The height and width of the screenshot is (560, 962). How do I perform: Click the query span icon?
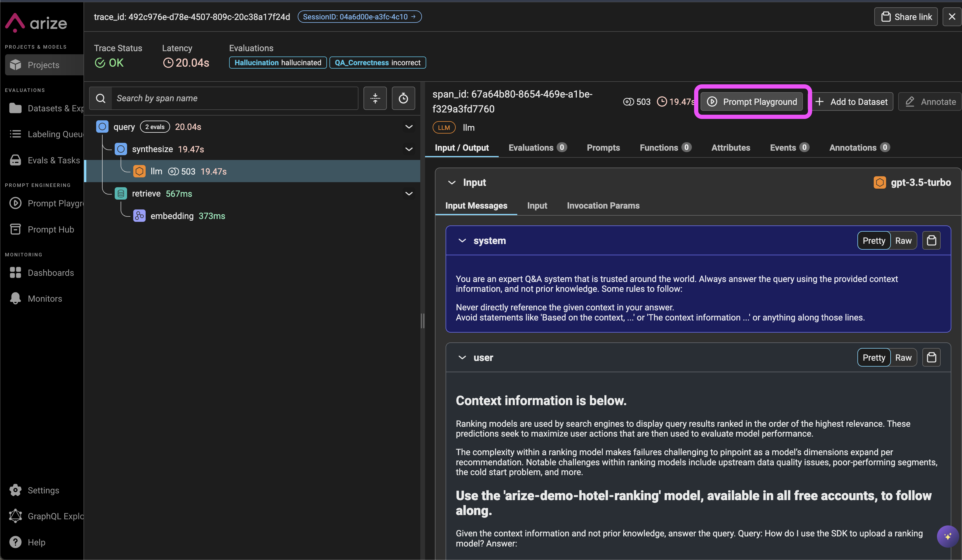pyautogui.click(x=102, y=127)
